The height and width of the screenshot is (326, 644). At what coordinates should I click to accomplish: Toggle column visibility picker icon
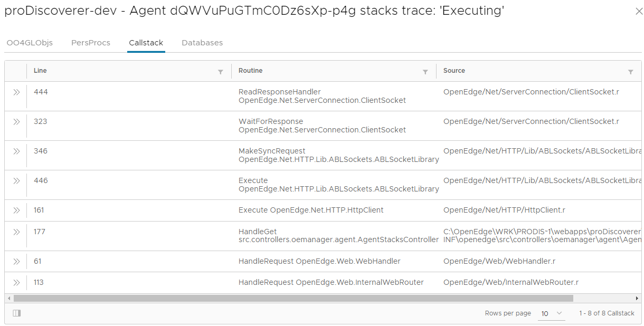(x=17, y=313)
